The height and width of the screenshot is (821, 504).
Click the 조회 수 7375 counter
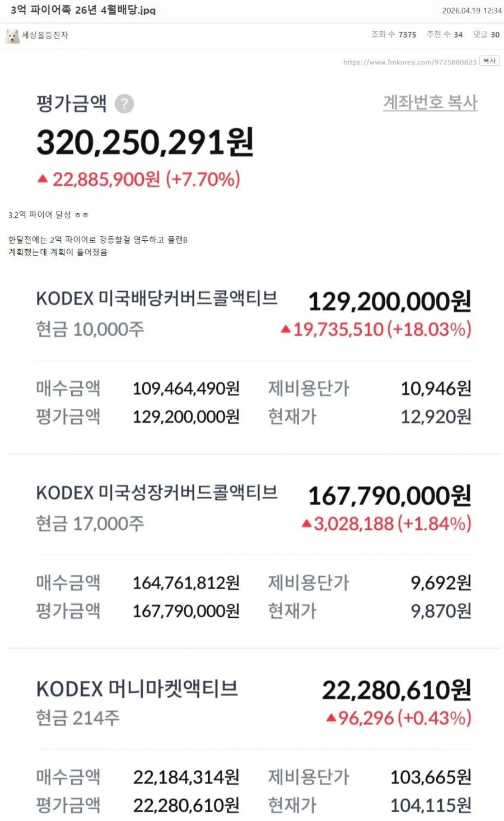394,34
